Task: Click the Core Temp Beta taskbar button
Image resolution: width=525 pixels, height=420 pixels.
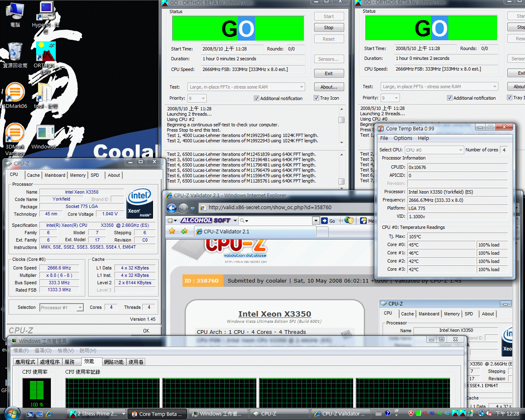Action: point(157,414)
